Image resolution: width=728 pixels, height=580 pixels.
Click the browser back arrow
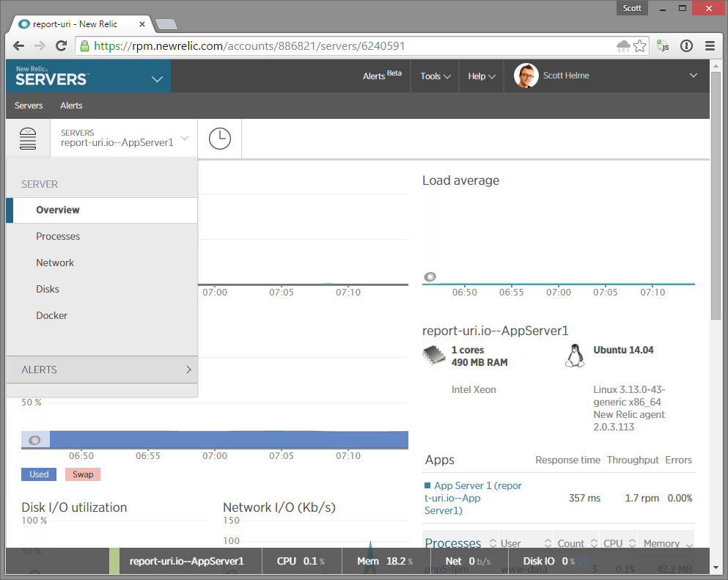(19, 45)
